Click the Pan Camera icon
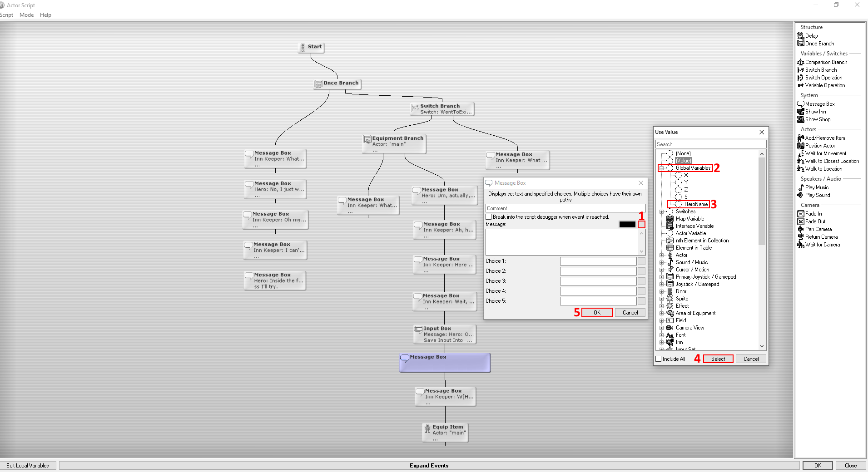Screen dimensions: 868x472 coord(801,229)
